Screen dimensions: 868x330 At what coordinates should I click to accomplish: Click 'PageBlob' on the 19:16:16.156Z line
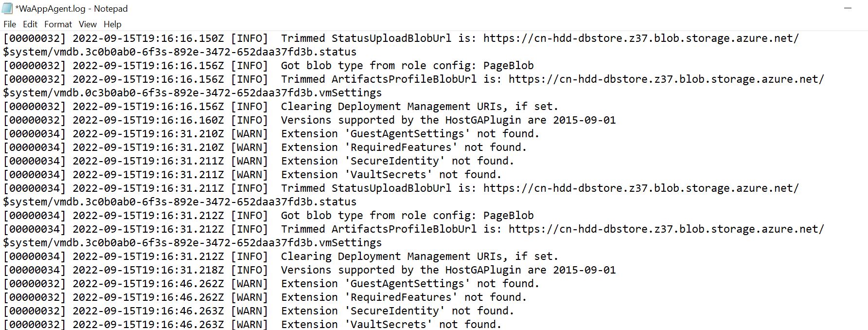coord(508,65)
